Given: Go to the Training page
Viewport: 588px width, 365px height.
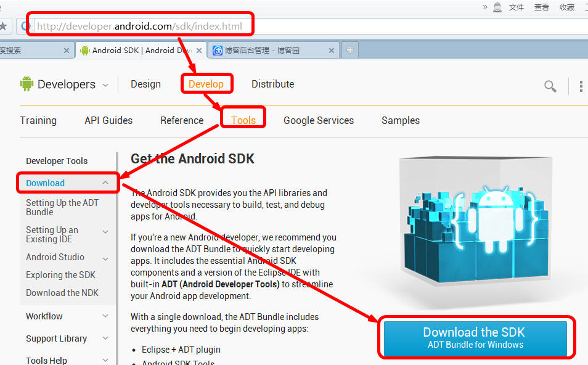Looking at the screenshot, I should point(38,120).
